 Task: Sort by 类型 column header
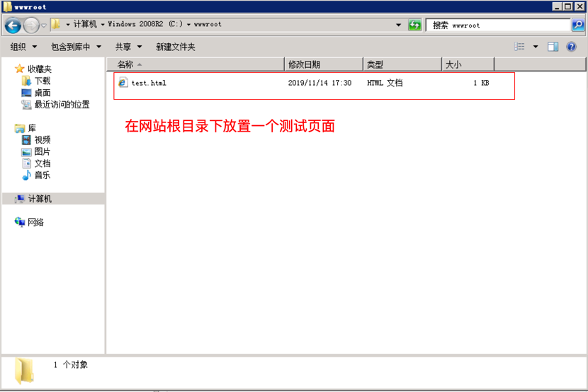pyautogui.click(x=403, y=64)
